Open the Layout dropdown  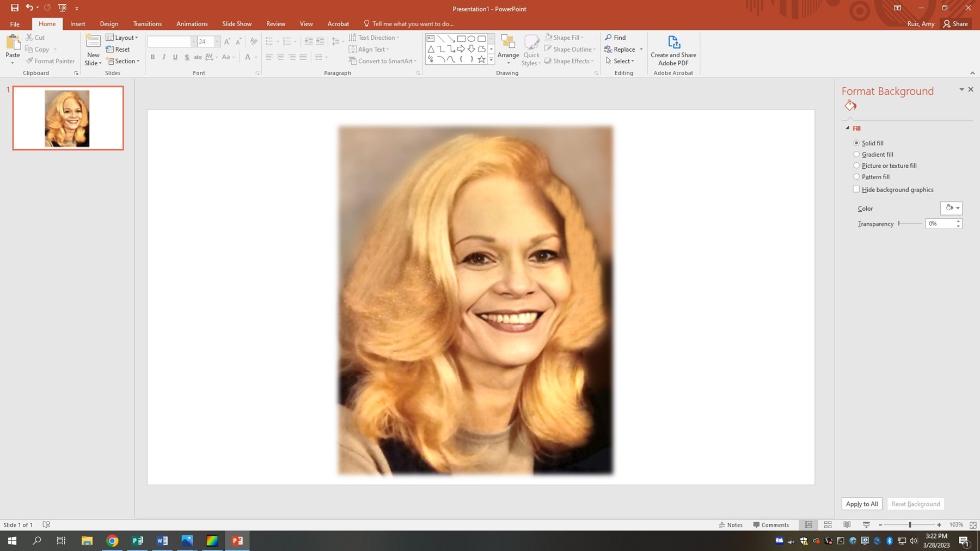point(122,38)
